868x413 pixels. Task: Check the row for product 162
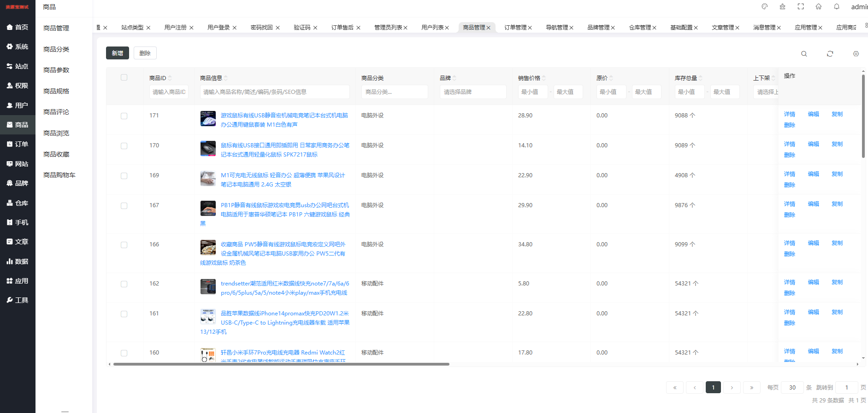pyautogui.click(x=124, y=284)
